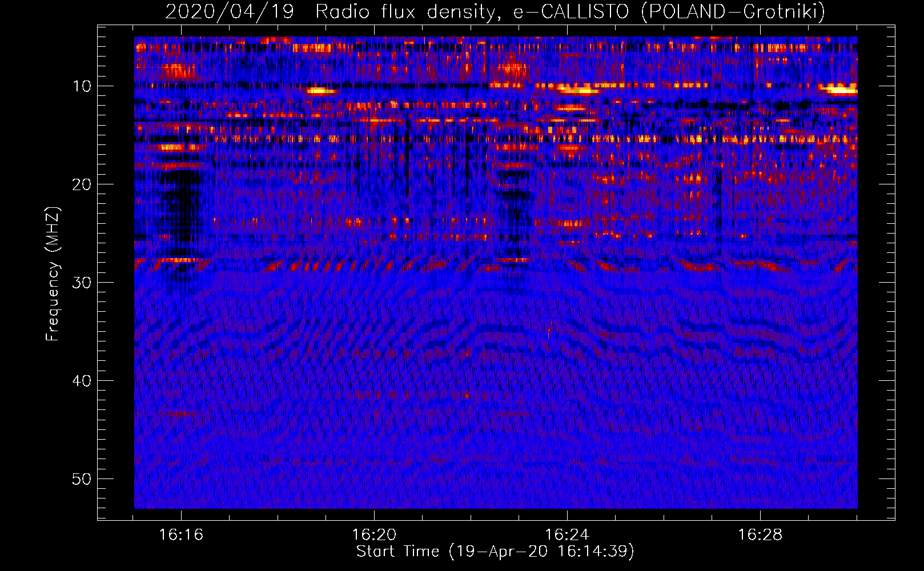Click the 16:16 time tick label
The width and height of the screenshot is (924, 571).
181,535
